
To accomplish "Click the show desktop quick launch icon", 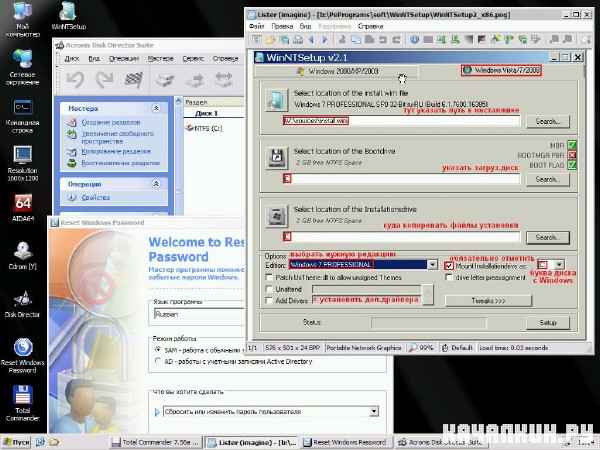I will point(40,442).
